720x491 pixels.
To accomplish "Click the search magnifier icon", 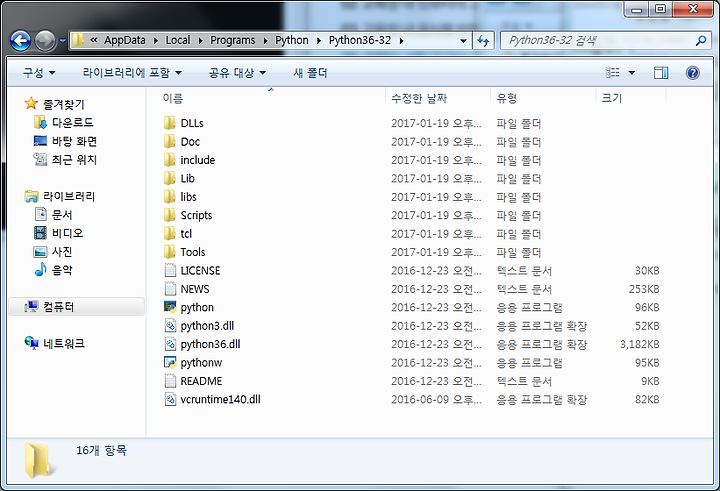I will click(x=701, y=41).
